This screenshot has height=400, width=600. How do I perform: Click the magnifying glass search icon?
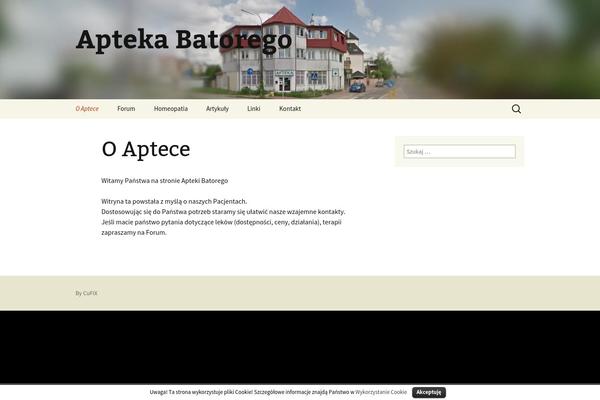(x=516, y=109)
